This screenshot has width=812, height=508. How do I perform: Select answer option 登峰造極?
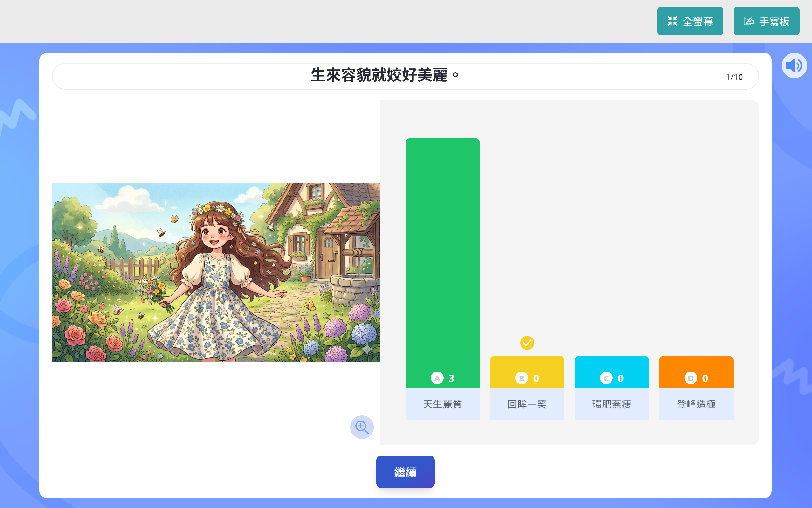696,404
